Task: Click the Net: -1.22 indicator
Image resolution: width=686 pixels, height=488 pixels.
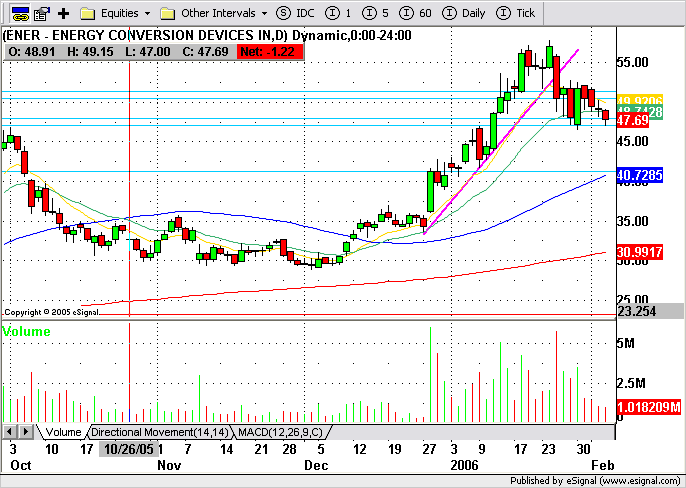Action: coord(270,52)
